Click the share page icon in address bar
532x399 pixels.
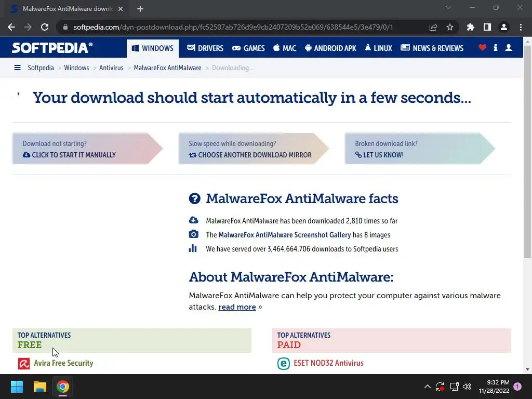tap(433, 27)
